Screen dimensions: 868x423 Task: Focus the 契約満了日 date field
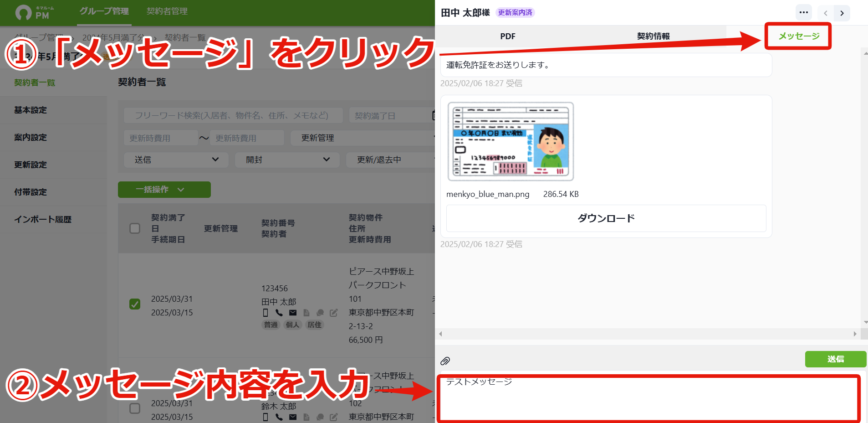coord(392,116)
